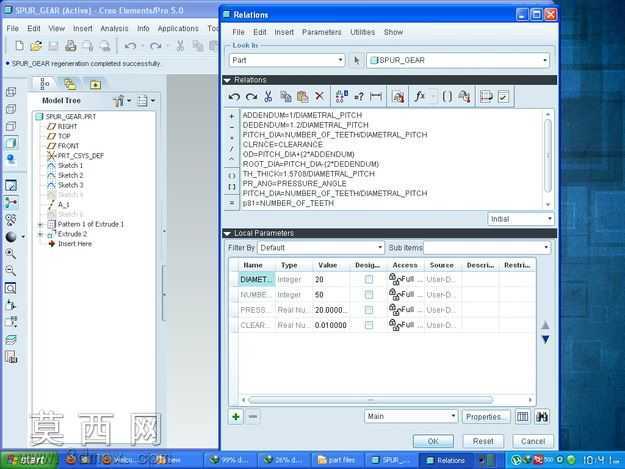This screenshot has height=469, width=625.
Task: Expand Pattern 1 of Extrude 1 node
Action: click(40, 225)
